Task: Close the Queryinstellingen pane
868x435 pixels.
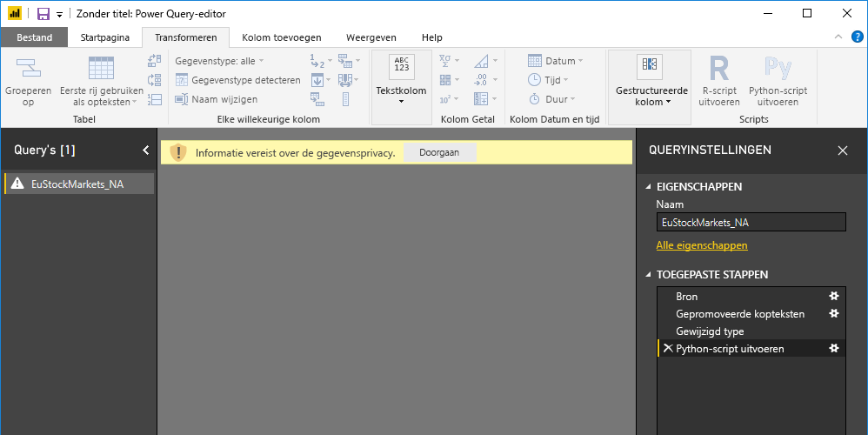Action: [843, 151]
